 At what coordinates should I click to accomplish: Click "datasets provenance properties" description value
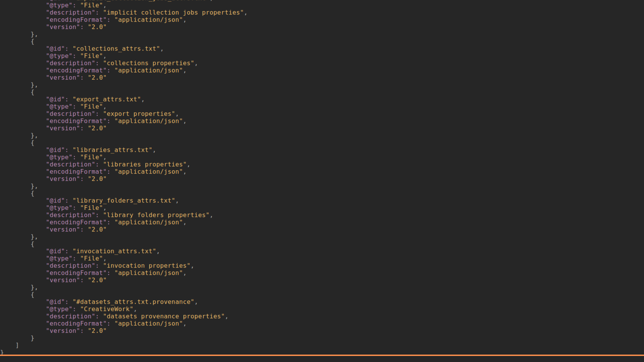click(164, 317)
